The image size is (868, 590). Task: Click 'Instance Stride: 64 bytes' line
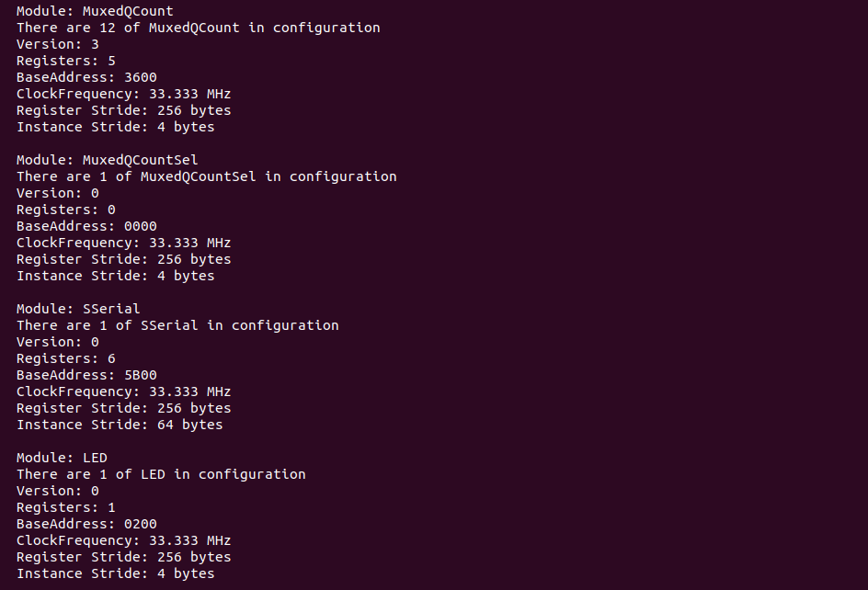[x=120, y=425]
